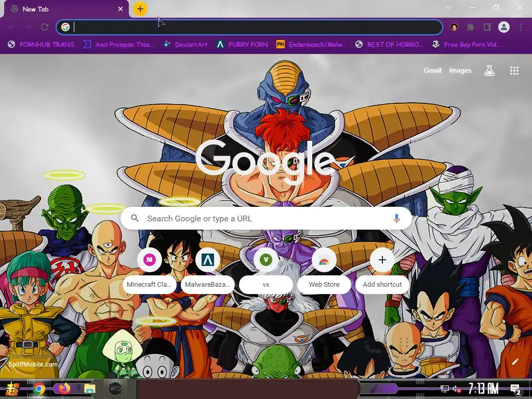Click the pinned extension icon beside the address bar
This screenshot has width=532, height=399.
pos(454,27)
